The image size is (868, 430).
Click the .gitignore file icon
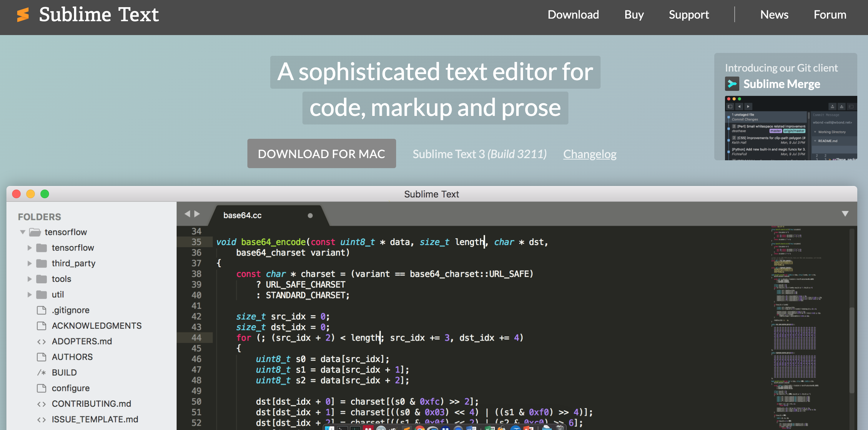click(42, 310)
